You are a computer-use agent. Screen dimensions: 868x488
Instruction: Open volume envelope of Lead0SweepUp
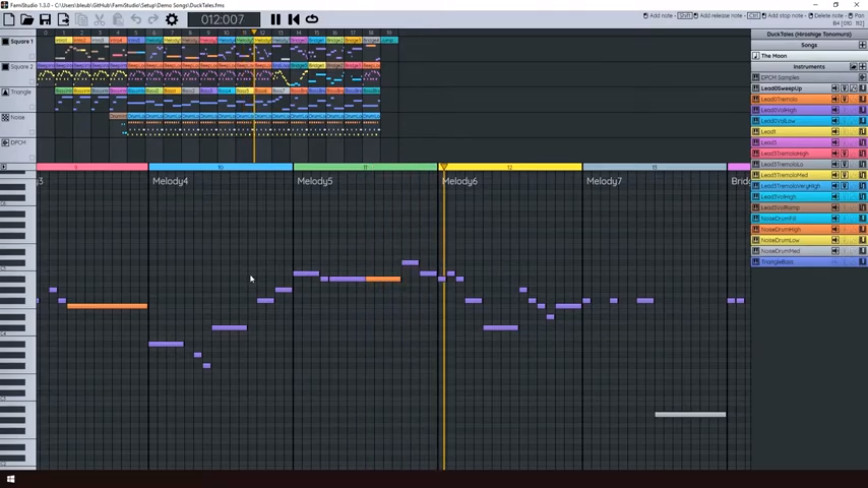[x=835, y=88]
